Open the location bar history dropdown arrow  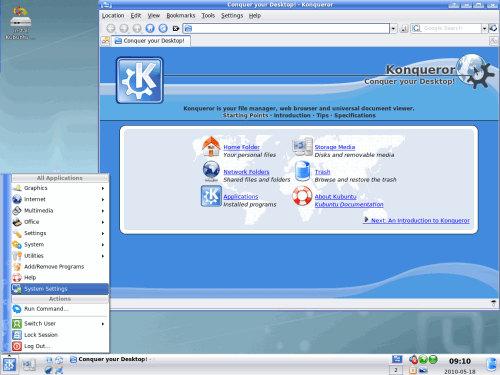(x=393, y=29)
